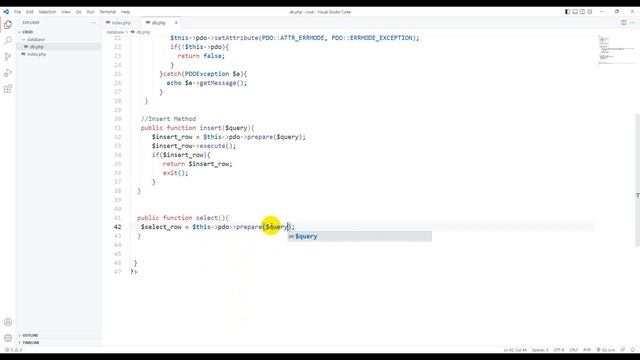
Task: Click errors and warnings status indicator
Action: pyautogui.click(x=13, y=350)
